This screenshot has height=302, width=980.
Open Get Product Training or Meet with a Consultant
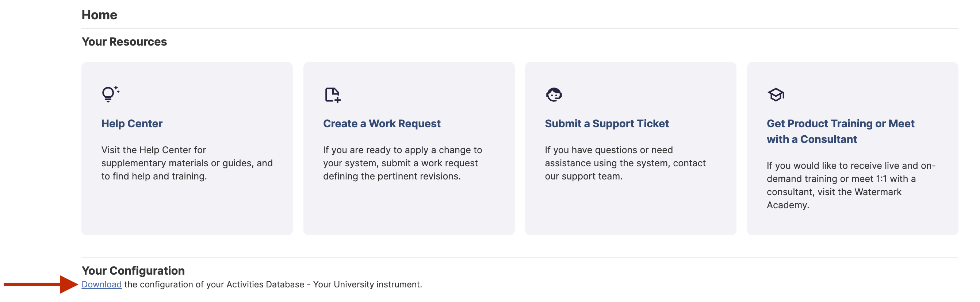pos(841,131)
